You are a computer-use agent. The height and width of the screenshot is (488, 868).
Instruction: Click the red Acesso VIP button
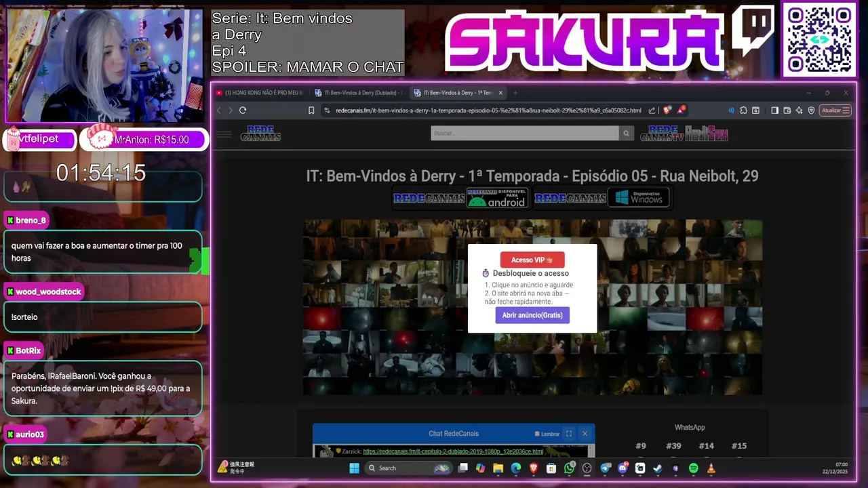click(532, 260)
